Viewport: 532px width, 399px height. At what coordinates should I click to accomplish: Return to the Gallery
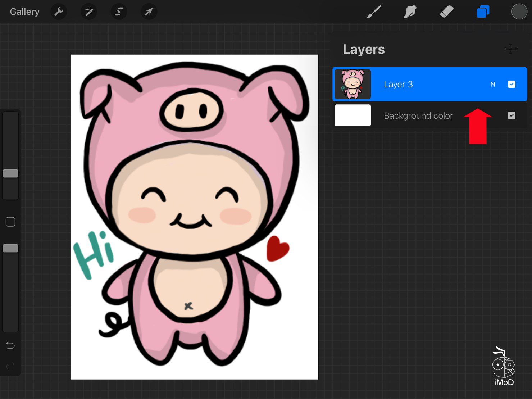[24, 12]
